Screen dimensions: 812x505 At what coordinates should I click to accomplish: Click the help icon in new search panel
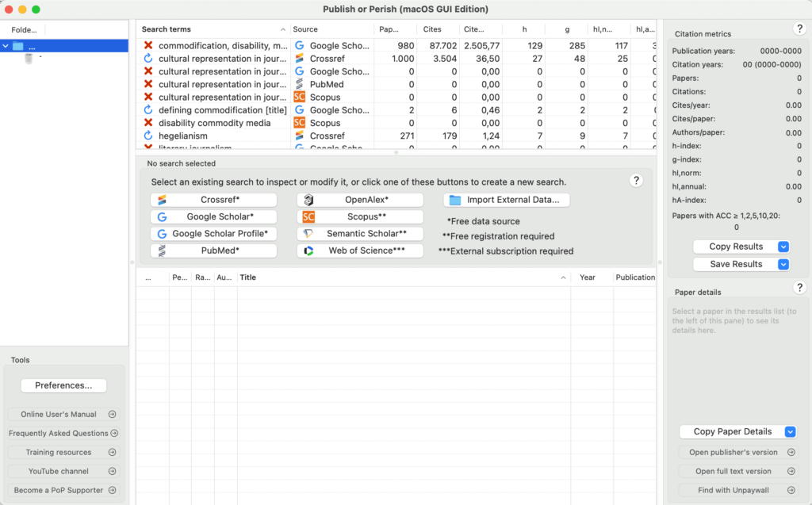tap(636, 181)
